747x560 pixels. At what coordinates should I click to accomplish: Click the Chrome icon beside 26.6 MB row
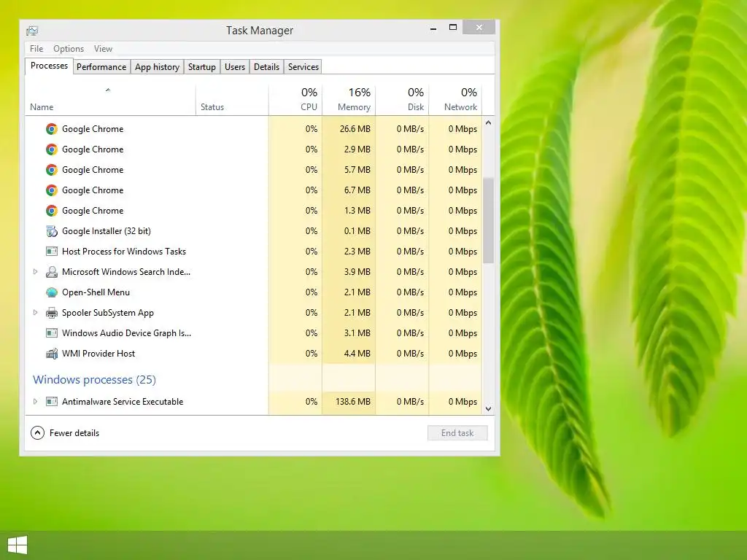[52, 129]
